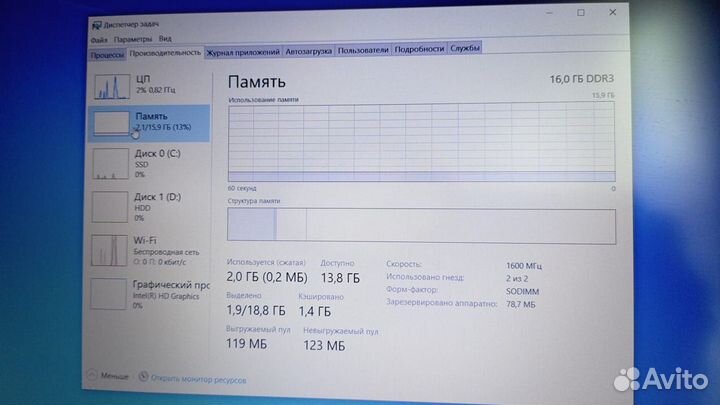Select the Графический процессор graph thumbnail

click(108, 294)
